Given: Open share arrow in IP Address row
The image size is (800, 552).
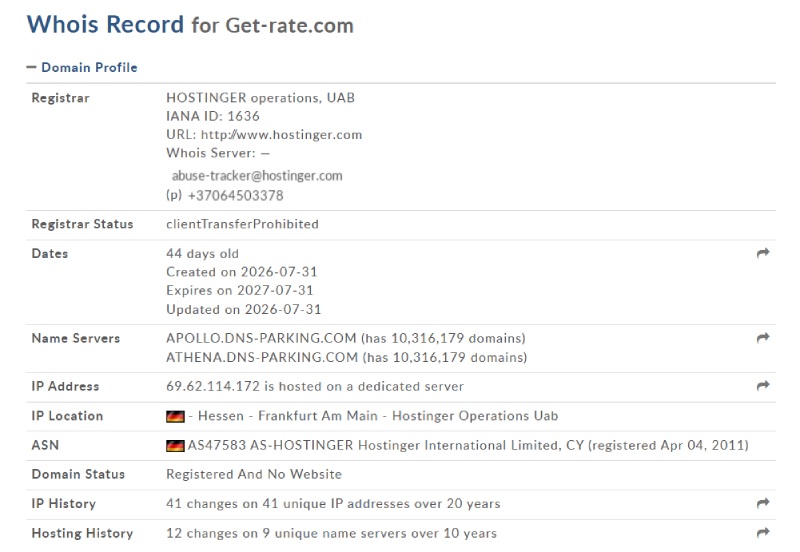Looking at the screenshot, I should pyautogui.click(x=763, y=385).
